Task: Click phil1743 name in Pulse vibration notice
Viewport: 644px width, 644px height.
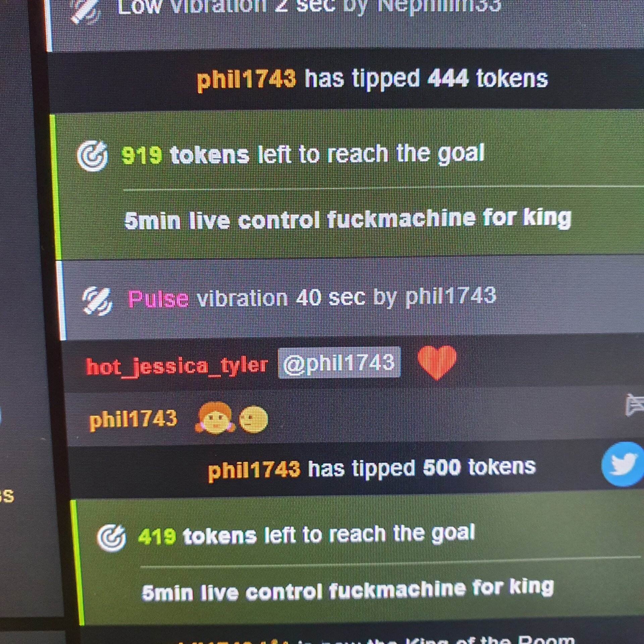Action: tap(450, 297)
